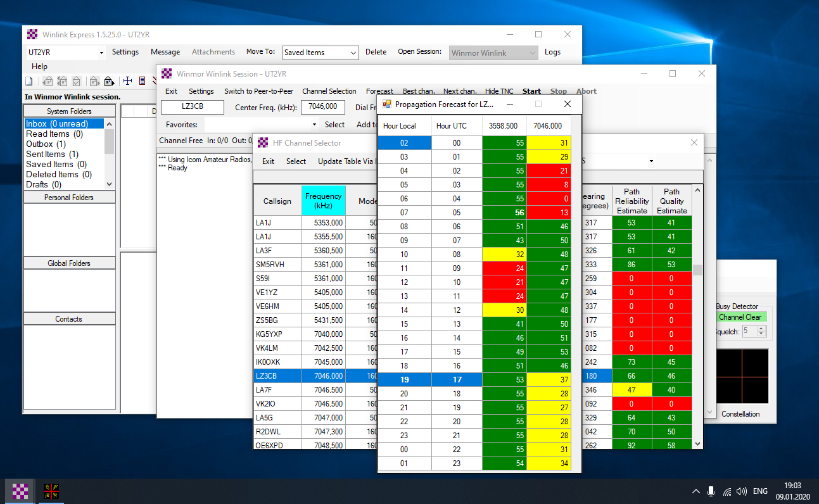Click HF Channel Selector window icon
Viewport: 819px width, 504px height.
coord(263,143)
